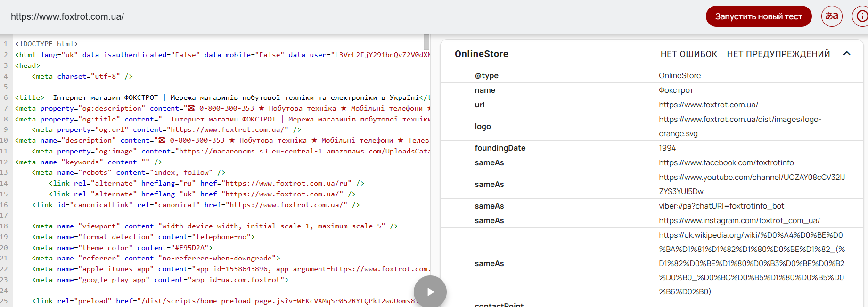Viewport: 868px width, 307px height.
Task: Click the <head> tag line in code
Action: click(28, 65)
